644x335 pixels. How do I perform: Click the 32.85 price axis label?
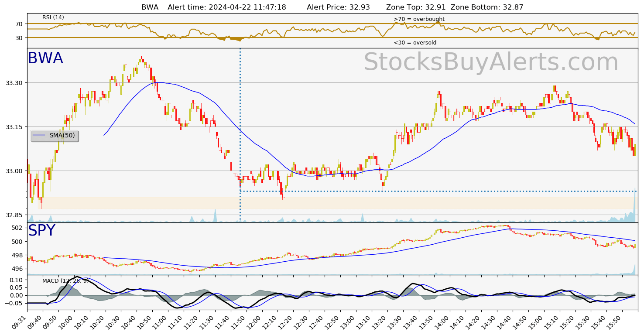coord(14,215)
